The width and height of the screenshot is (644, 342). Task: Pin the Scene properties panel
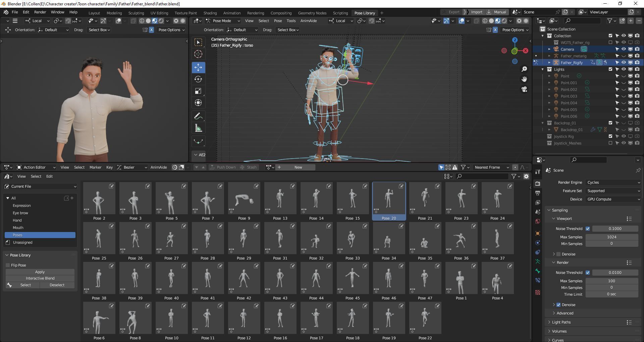[638, 170]
